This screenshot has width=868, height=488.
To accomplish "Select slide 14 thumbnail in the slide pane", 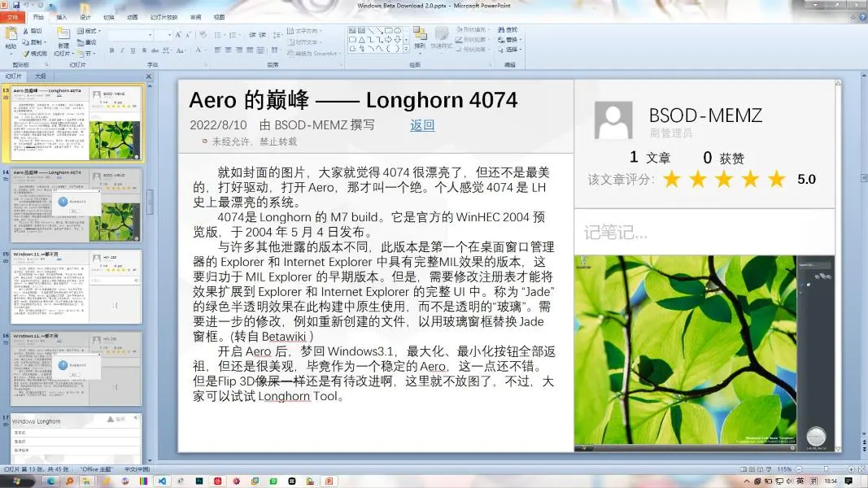I will coord(76,205).
